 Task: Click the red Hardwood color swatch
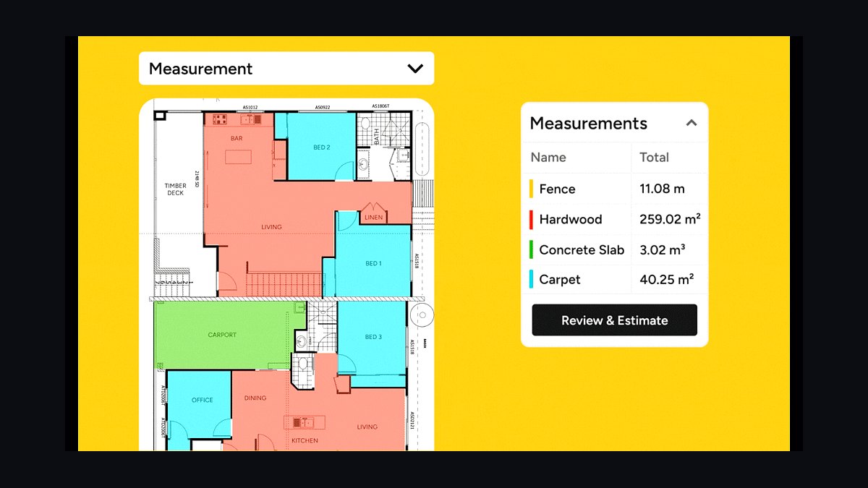532,219
